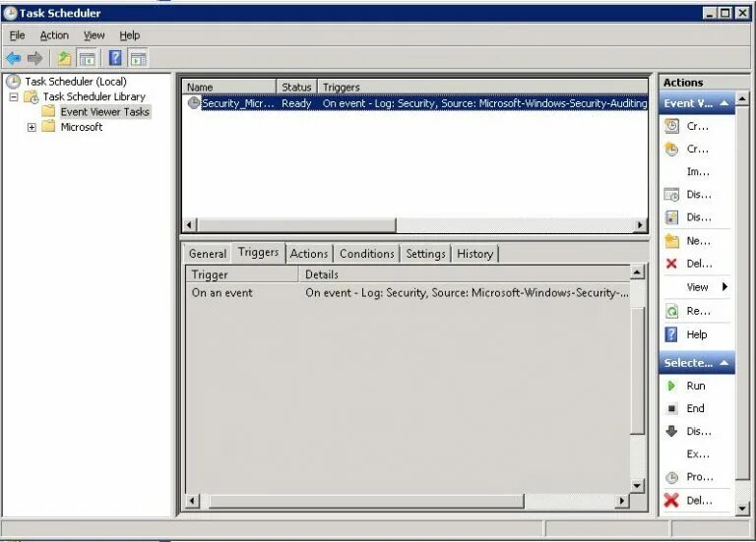Image resolution: width=756 pixels, height=542 pixels.
Task: Click the Create Task orange clock icon
Action: point(671,150)
